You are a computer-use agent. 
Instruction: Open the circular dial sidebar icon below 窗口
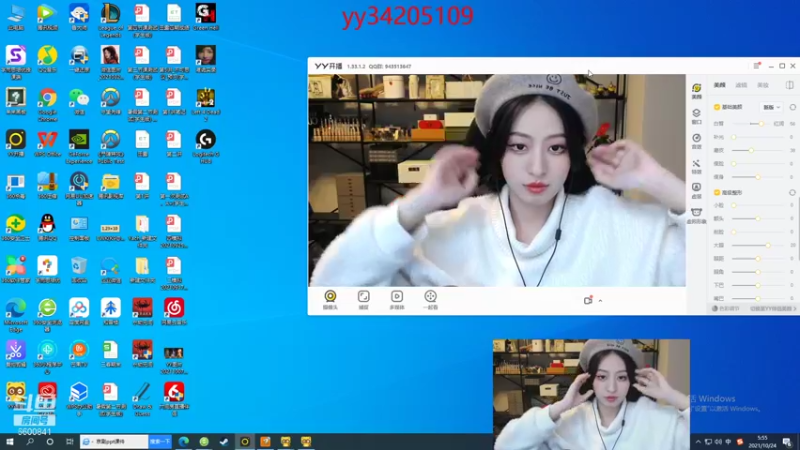click(696, 141)
